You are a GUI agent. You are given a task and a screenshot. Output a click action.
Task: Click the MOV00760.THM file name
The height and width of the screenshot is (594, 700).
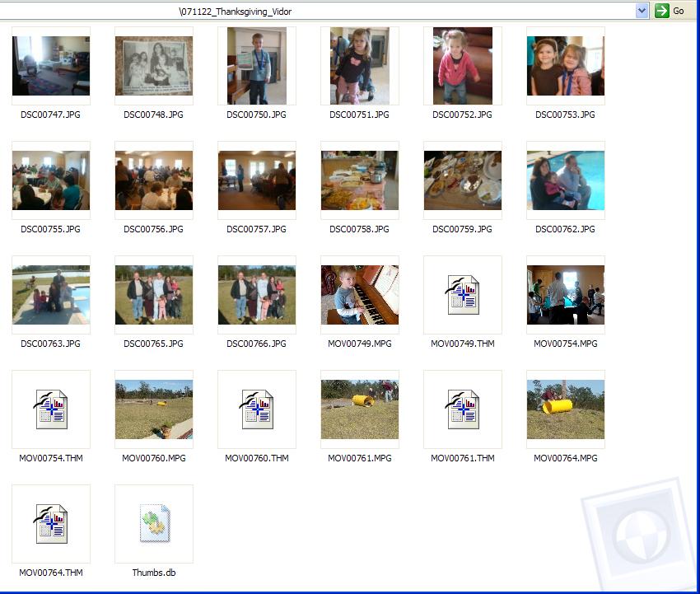tap(257, 458)
